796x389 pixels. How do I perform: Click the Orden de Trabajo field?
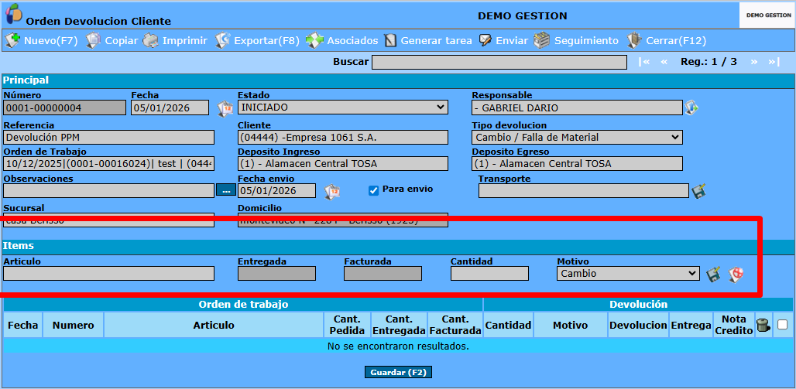point(109,164)
